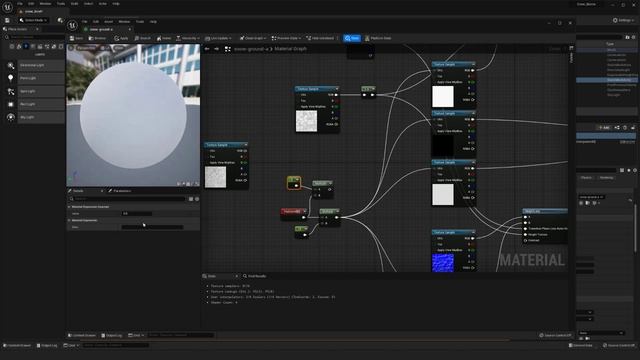The height and width of the screenshot is (360, 640).
Task: Open Output Log in the material editor
Action: (112, 336)
